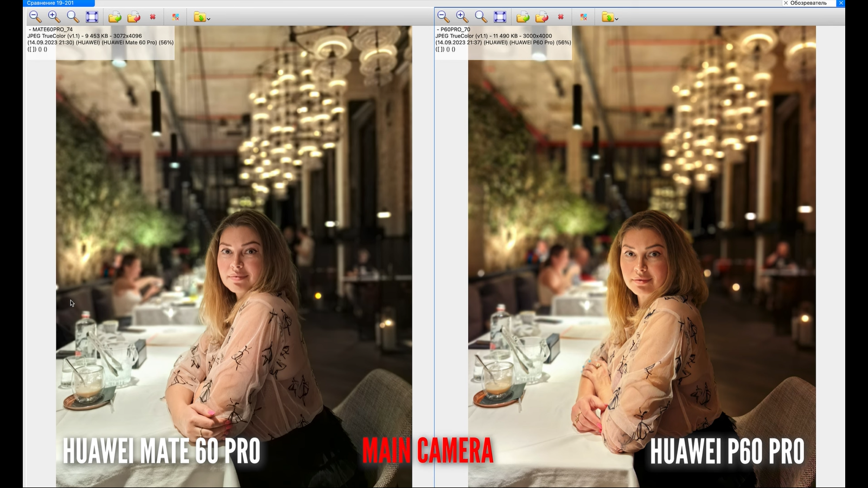Zoom out the Mate 60 Pro image

click(x=35, y=17)
